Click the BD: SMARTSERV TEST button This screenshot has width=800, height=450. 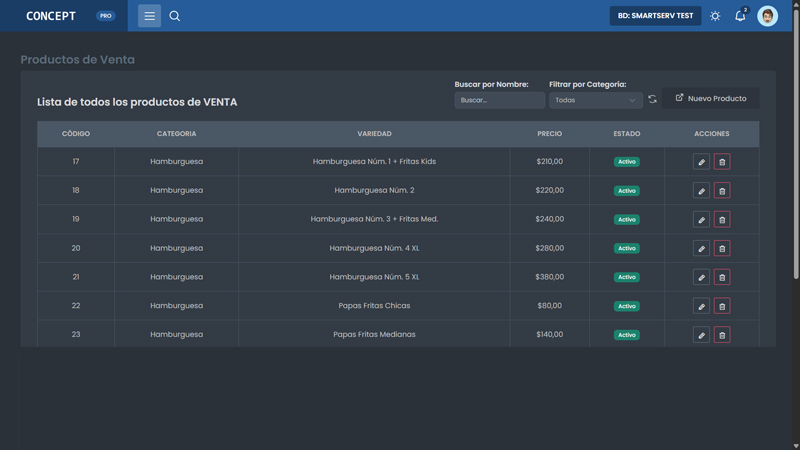click(655, 16)
